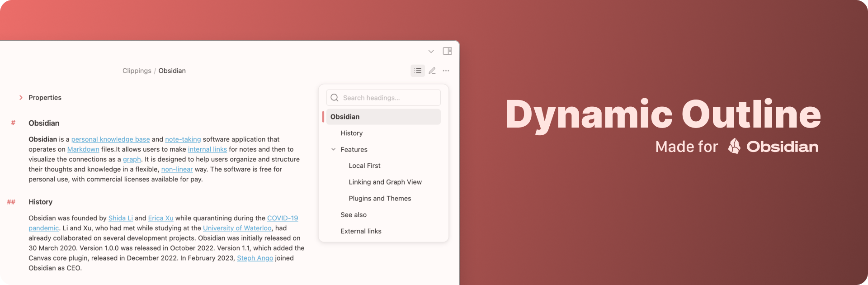Expand the Properties section
The image size is (868, 285).
(x=21, y=98)
